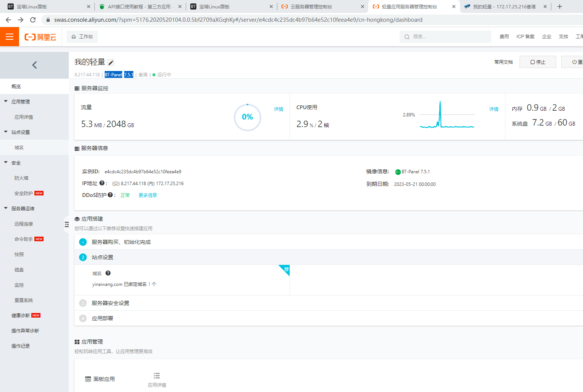The image size is (583, 392).
Task: Open 概览 in the sidebar
Action: click(x=34, y=87)
